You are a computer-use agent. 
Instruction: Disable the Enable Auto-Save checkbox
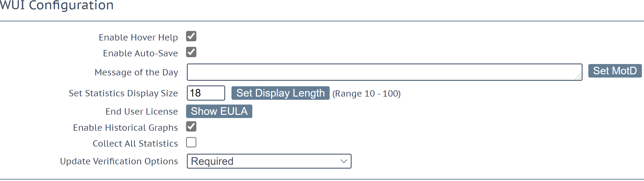(191, 52)
